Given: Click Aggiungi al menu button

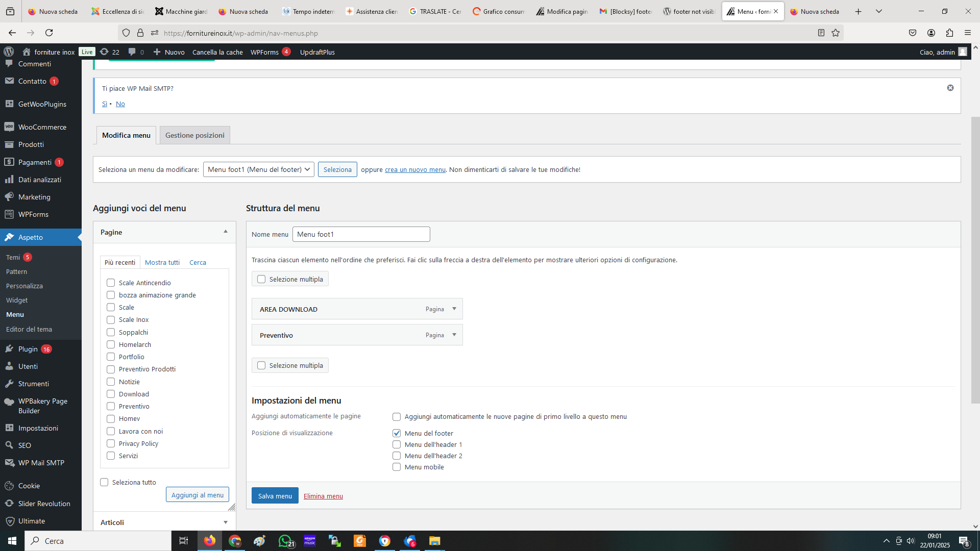Looking at the screenshot, I should click(x=198, y=495).
